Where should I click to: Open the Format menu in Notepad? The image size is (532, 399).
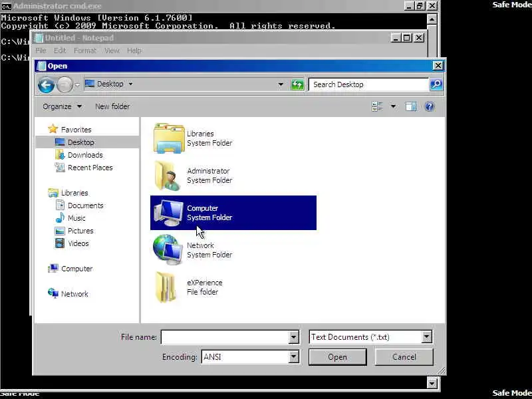point(85,51)
